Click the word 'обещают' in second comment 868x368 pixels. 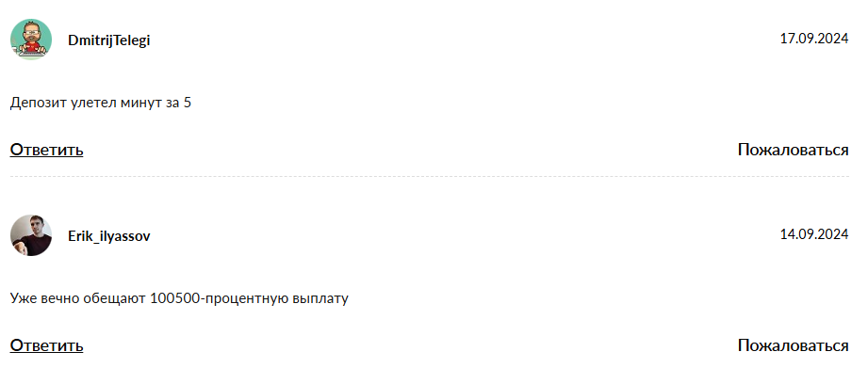click(x=115, y=299)
